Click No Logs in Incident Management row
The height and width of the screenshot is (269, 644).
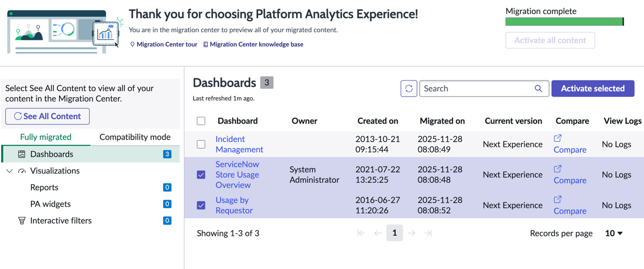point(616,144)
